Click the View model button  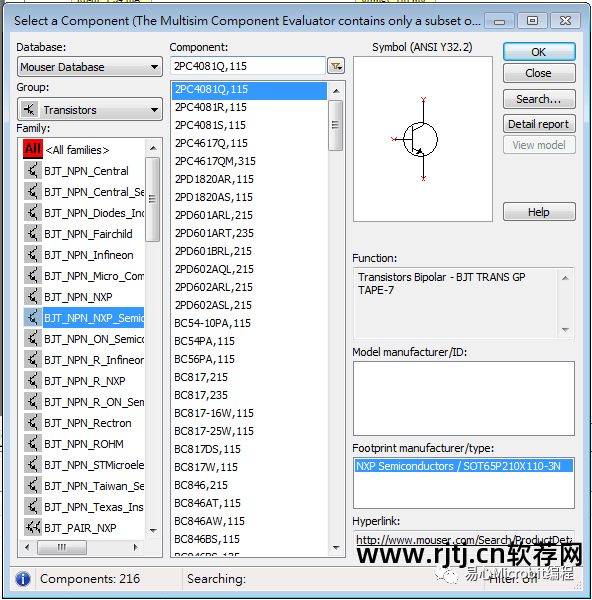(539, 145)
